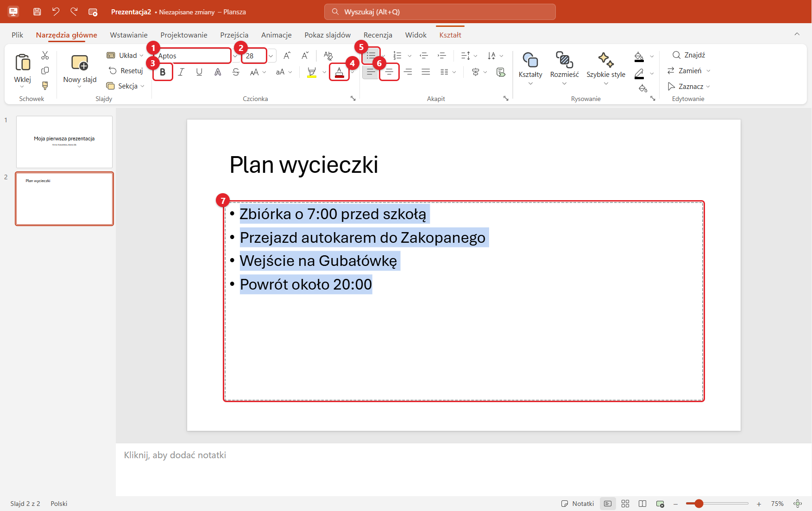The width and height of the screenshot is (812, 511).
Task: Open the Kształty shapes gallery
Action: [x=530, y=68]
